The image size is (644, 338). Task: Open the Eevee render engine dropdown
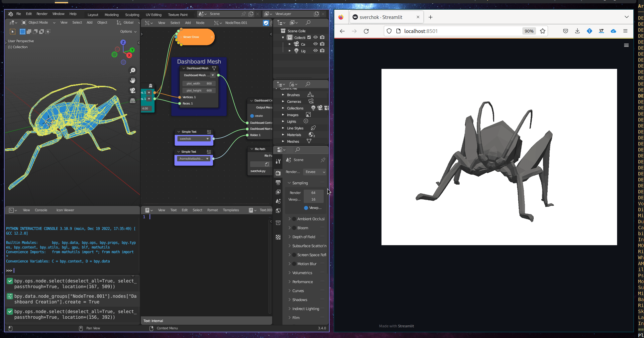[x=315, y=172]
